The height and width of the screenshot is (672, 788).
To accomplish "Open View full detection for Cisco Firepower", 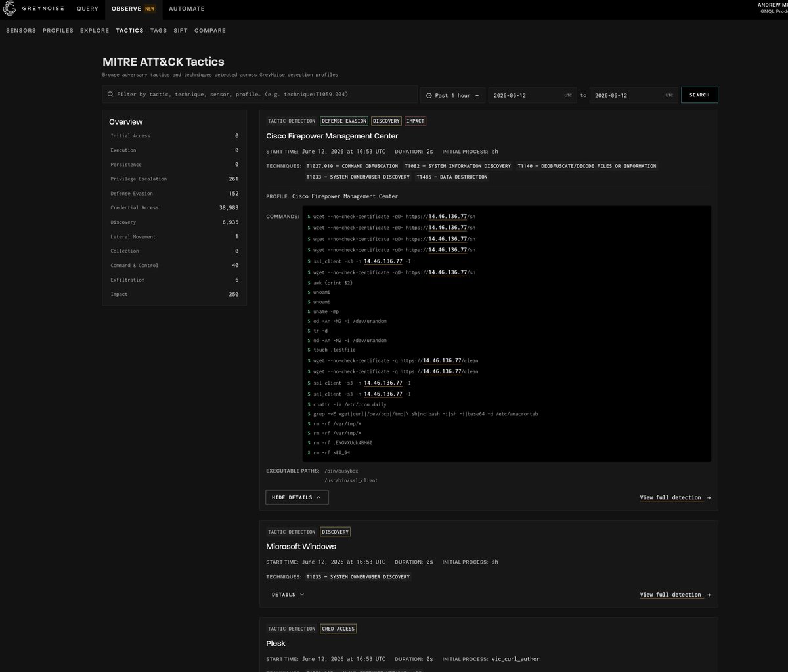I will pos(675,497).
